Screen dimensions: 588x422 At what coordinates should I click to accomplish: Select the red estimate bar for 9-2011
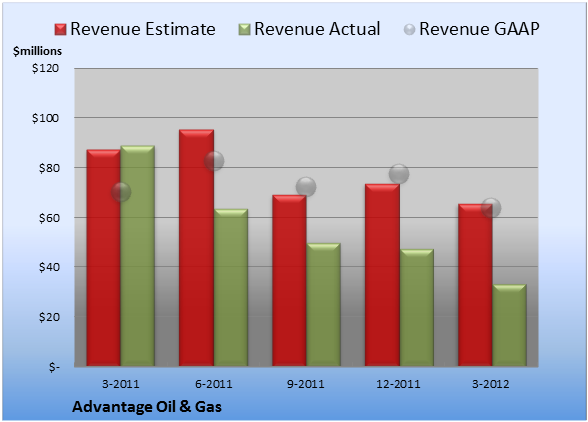point(289,280)
